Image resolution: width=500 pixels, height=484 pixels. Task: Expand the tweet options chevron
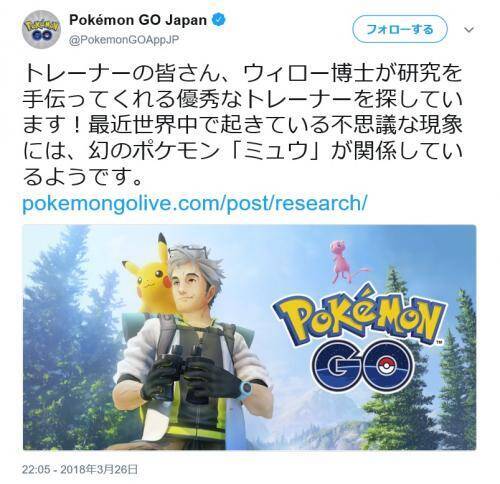point(469,30)
